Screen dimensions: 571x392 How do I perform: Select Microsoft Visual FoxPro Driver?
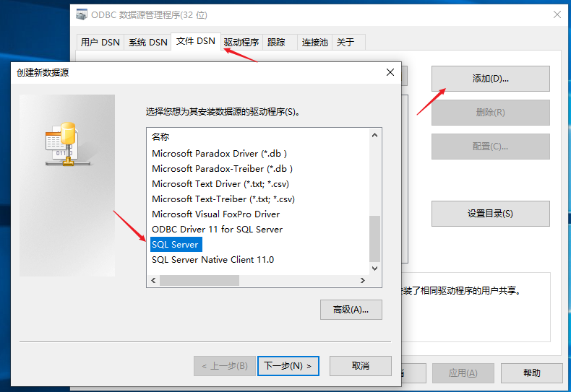(215, 214)
